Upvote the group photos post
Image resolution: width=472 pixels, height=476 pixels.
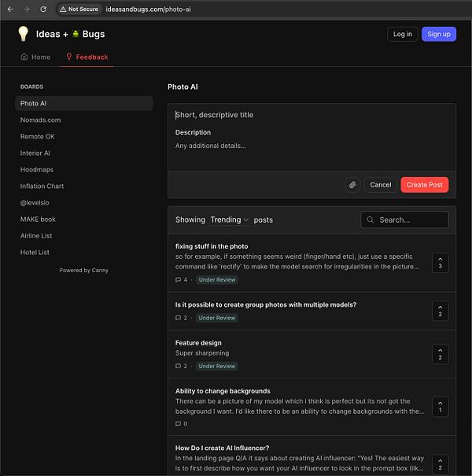tap(440, 311)
